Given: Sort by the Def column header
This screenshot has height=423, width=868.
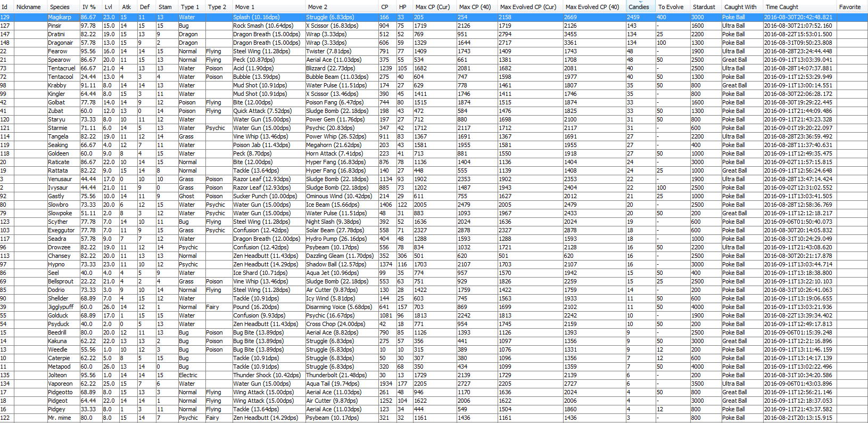Looking at the screenshot, I should point(146,7).
